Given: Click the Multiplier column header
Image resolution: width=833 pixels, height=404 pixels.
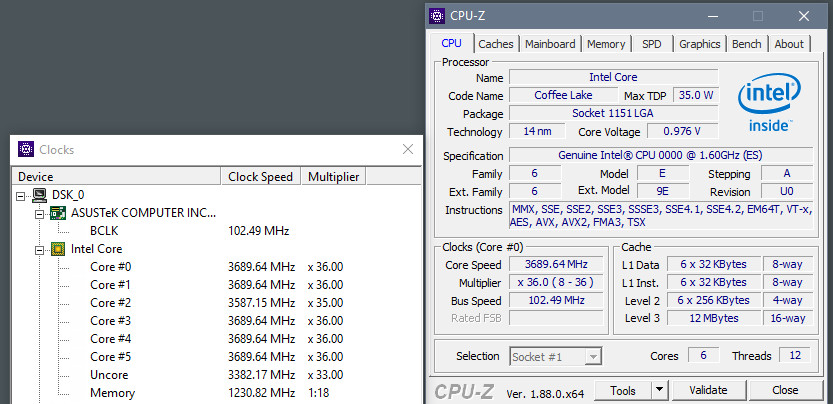Looking at the screenshot, I should [334, 176].
